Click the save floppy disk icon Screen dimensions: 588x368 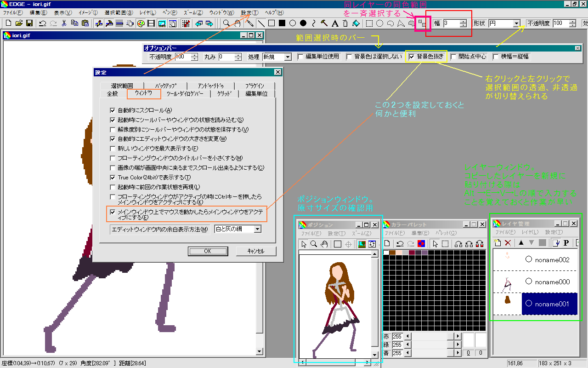pyautogui.click(x=29, y=23)
